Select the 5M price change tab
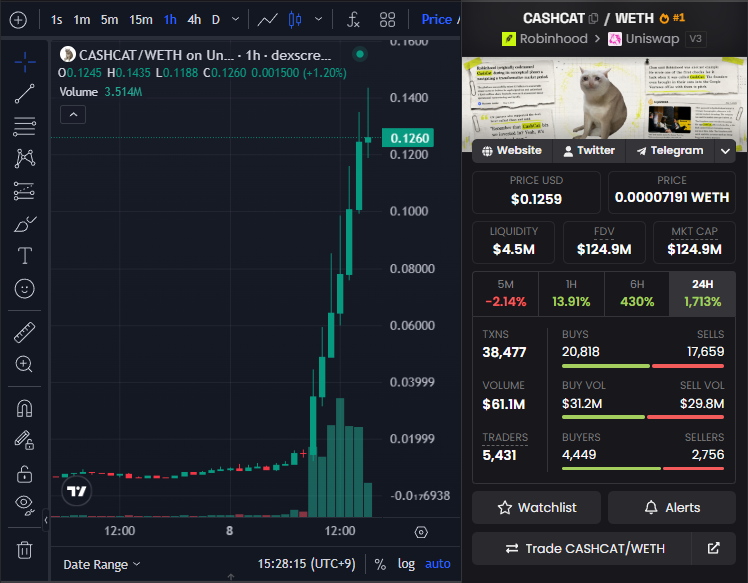 (x=506, y=293)
